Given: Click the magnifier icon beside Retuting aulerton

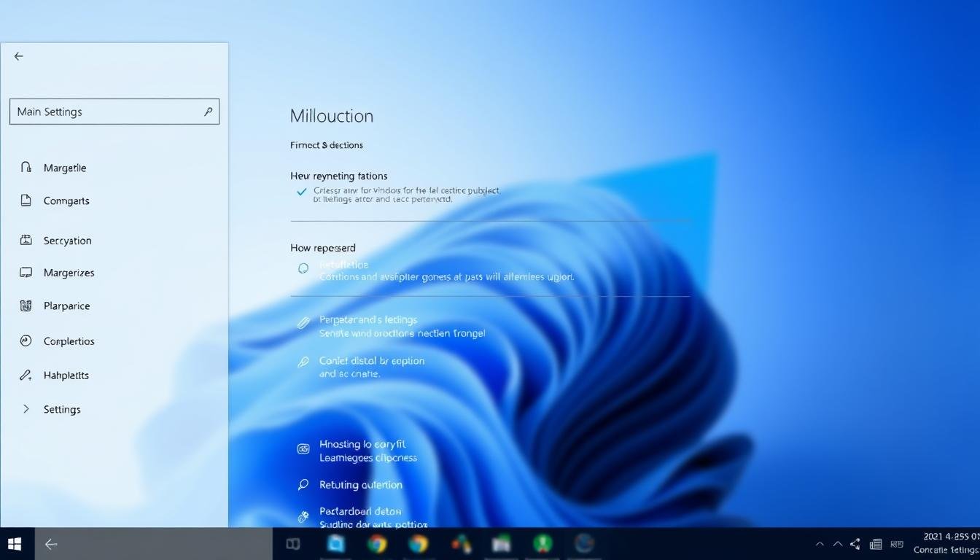Looking at the screenshot, I should pos(303,484).
